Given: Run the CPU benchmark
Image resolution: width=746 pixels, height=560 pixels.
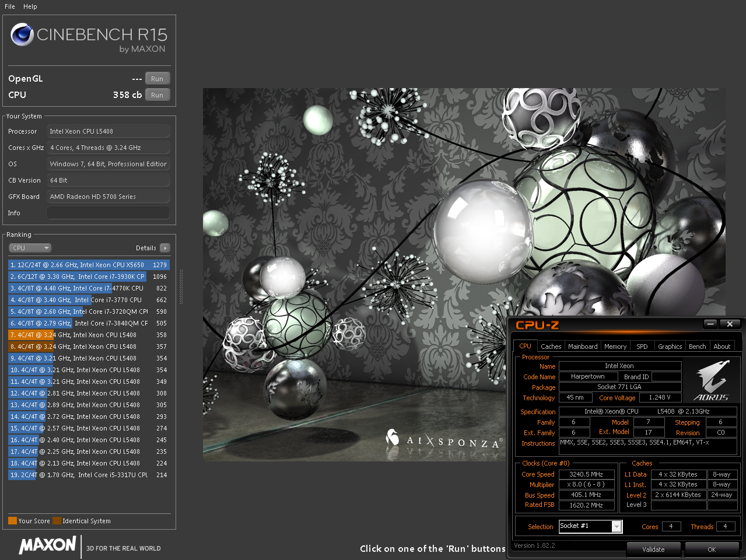Looking at the screenshot, I should click(157, 95).
